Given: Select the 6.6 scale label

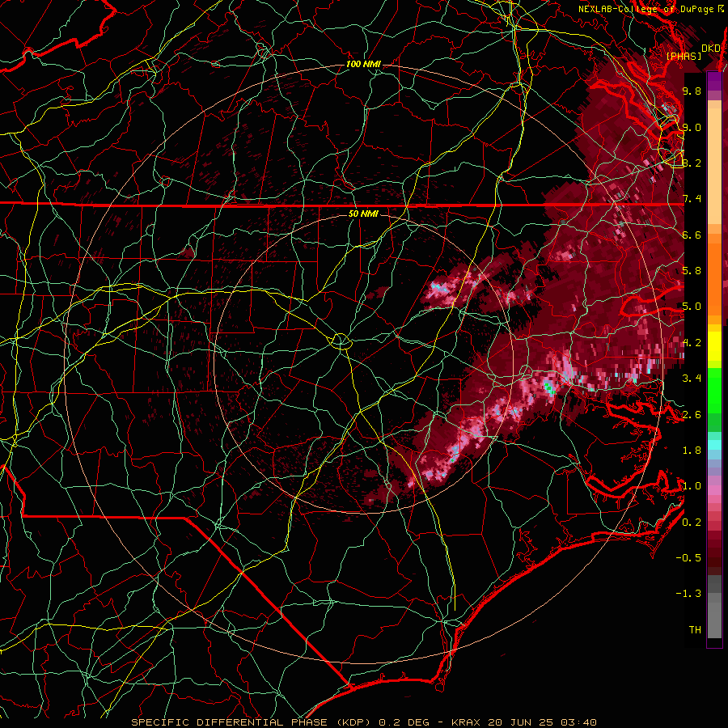Looking at the screenshot, I should coord(692,235).
